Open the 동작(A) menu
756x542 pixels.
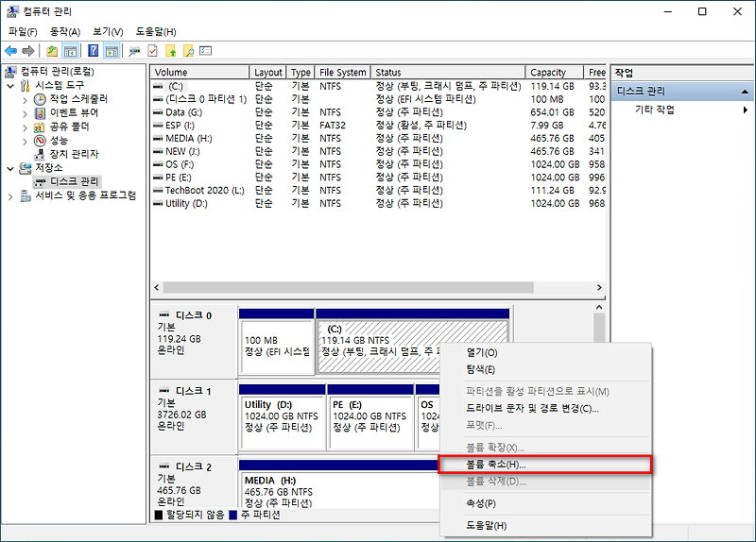[x=64, y=32]
